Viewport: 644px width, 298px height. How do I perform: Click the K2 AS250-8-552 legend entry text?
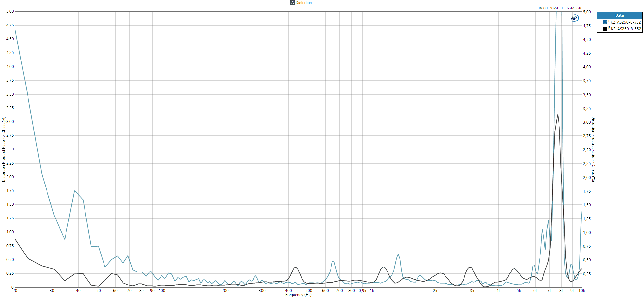click(626, 22)
